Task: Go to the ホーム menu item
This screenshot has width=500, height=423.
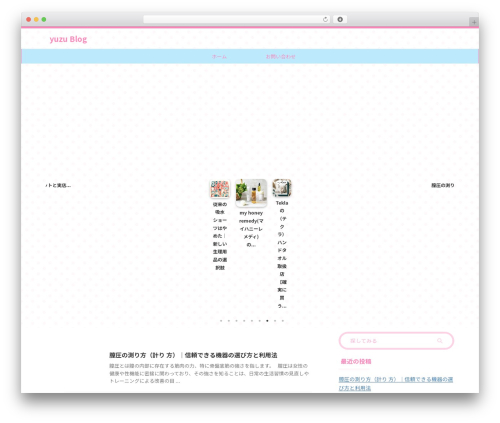Action: 219,57
